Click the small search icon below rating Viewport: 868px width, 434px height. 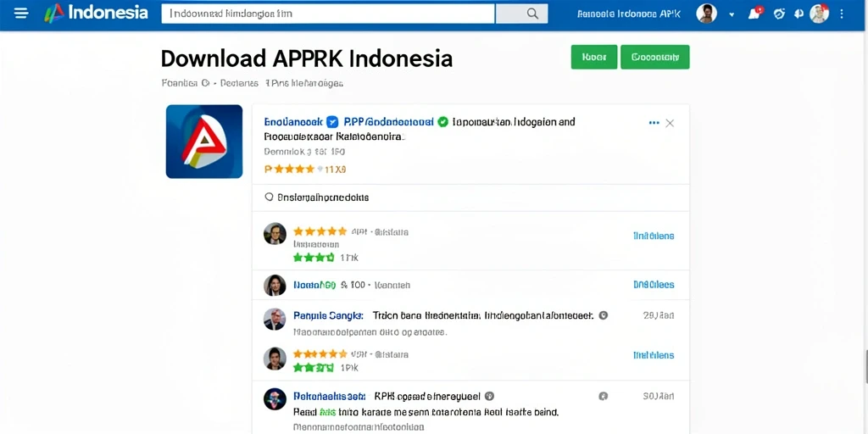(269, 197)
